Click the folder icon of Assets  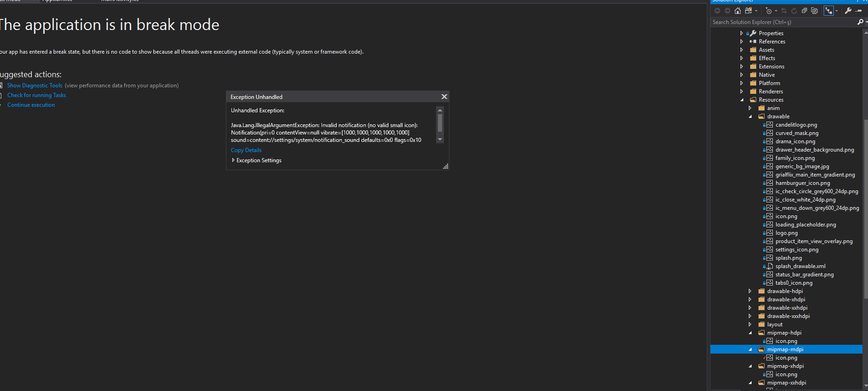(753, 50)
